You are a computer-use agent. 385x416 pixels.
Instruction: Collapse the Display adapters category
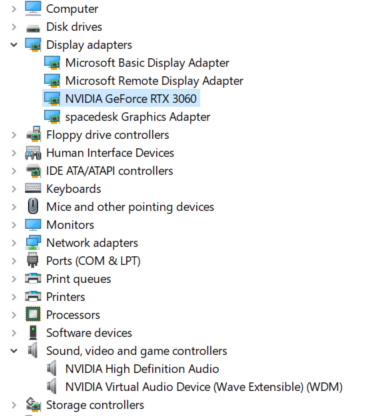coord(14,45)
